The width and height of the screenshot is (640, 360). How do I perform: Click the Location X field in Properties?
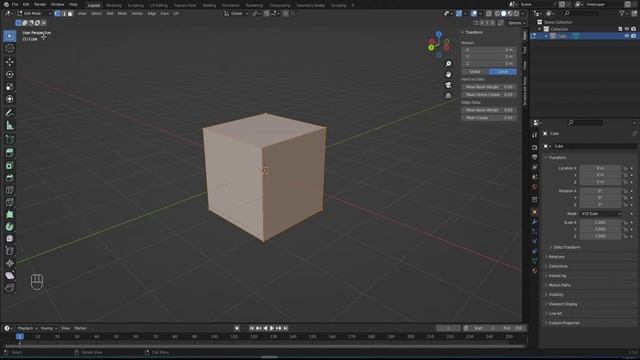(x=600, y=168)
